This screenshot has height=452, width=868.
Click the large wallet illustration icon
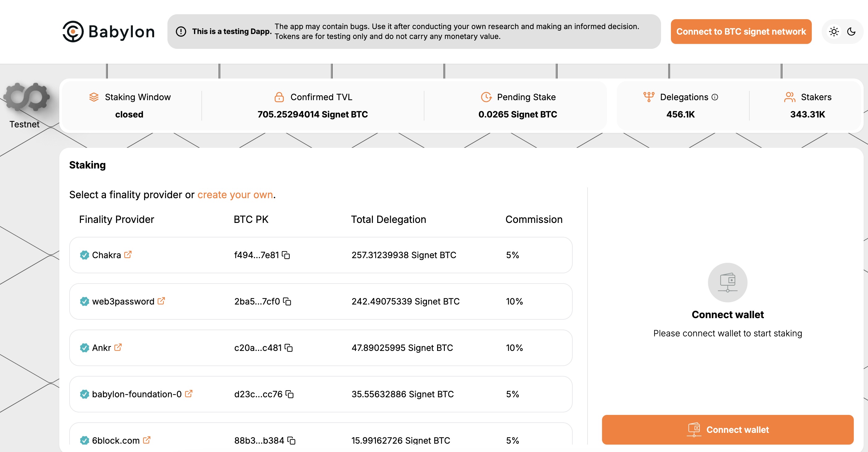coord(727,282)
